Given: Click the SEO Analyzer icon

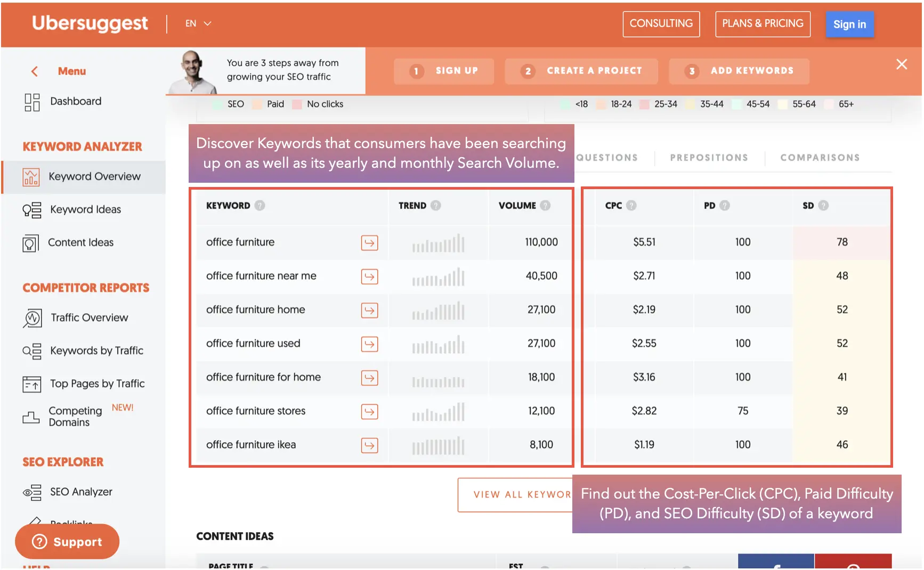Looking at the screenshot, I should [x=32, y=492].
